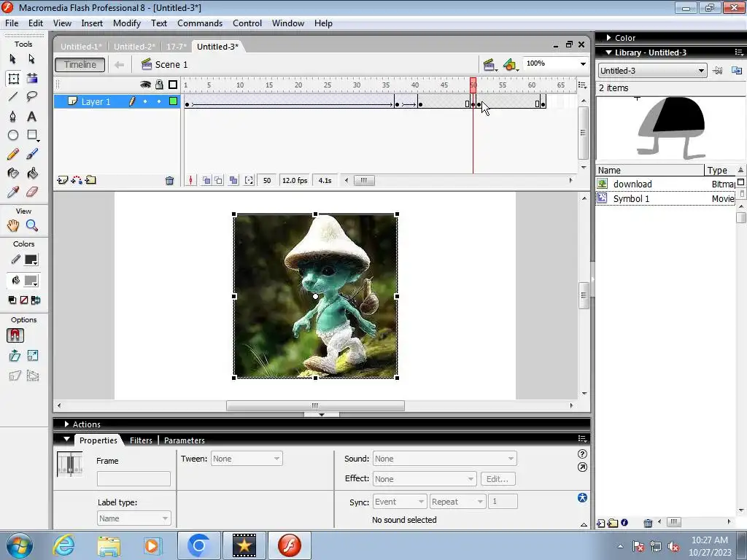Click the Edit Scene icon
747x560 pixels.
489,65
